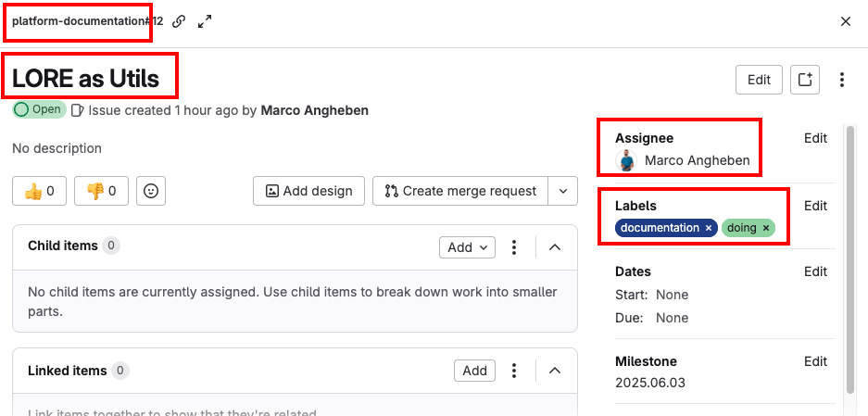Give a thumbs up reaction
The width and height of the screenshot is (868, 416).
[x=39, y=191]
